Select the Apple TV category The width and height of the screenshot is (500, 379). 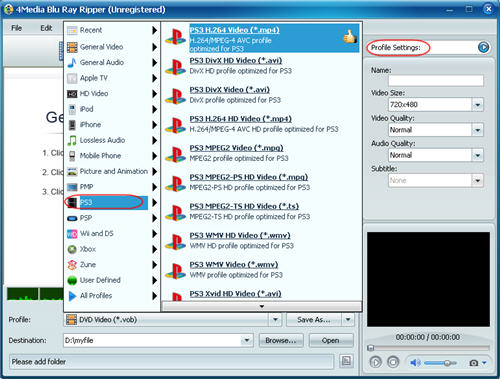(x=112, y=78)
